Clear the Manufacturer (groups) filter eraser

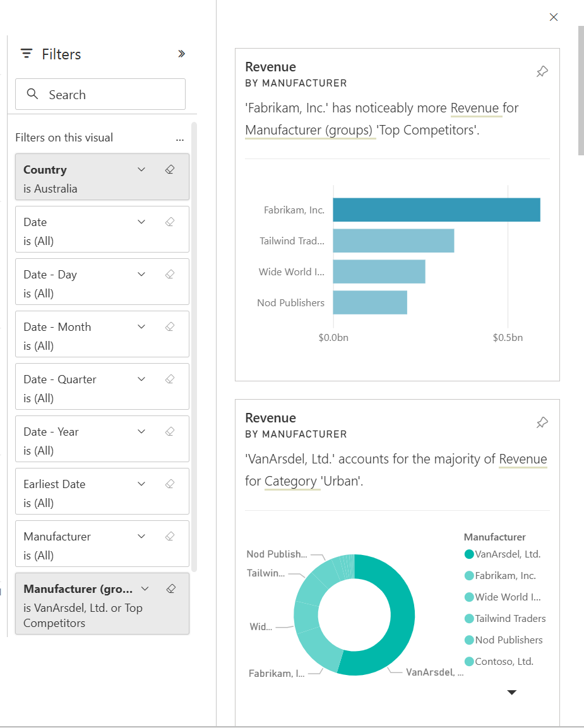[x=171, y=589]
